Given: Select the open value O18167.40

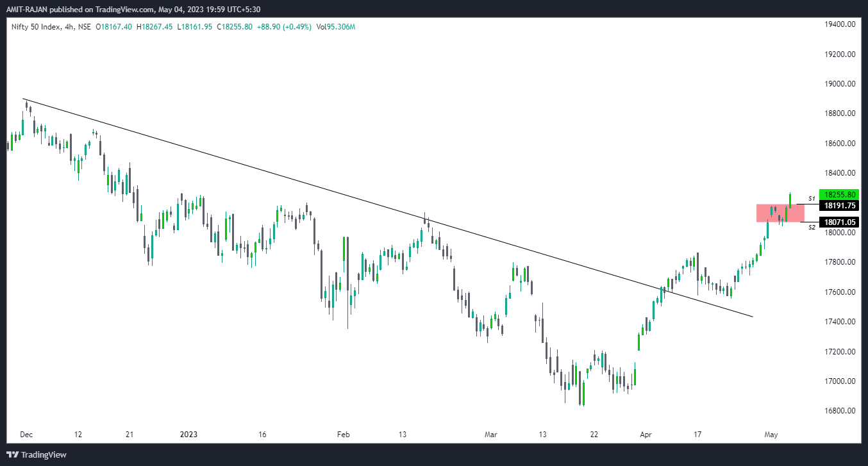Looking at the screenshot, I should pyautogui.click(x=114, y=27).
